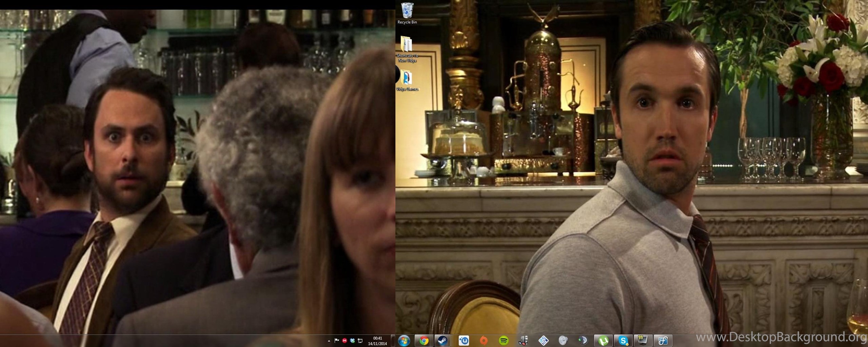Open Skype from the taskbar
The image size is (868, 347).
[x=623, y=341]
